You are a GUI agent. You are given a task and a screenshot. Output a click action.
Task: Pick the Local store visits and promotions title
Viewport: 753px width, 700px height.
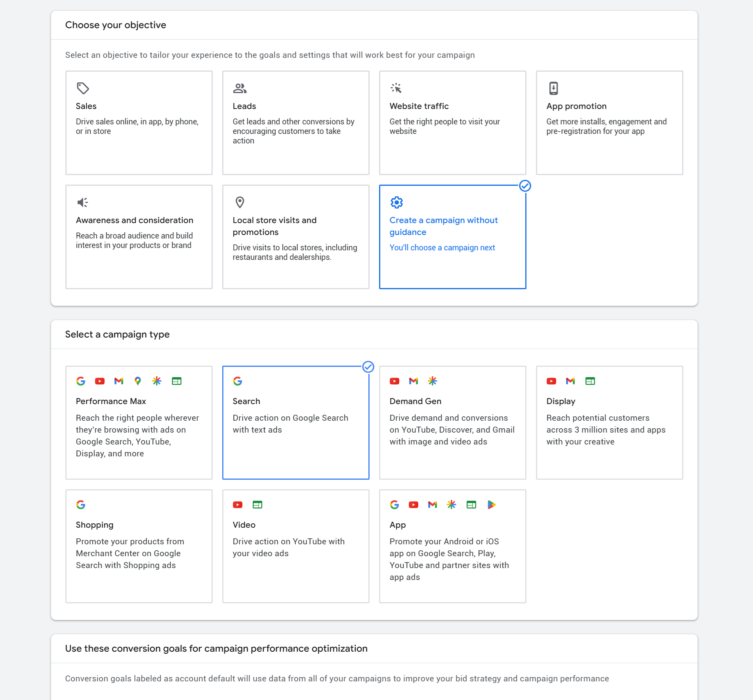[275, 226]
